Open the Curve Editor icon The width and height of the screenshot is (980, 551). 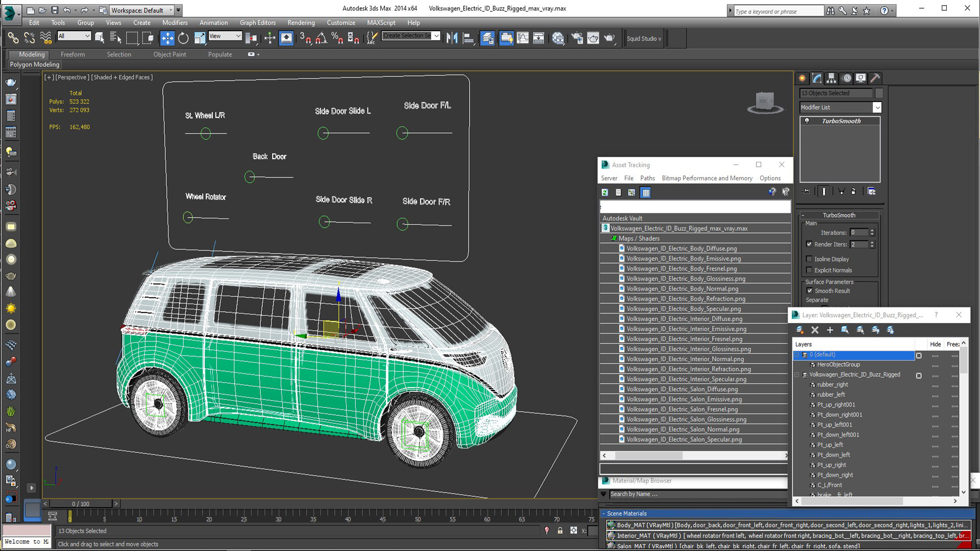pos(523,38)
